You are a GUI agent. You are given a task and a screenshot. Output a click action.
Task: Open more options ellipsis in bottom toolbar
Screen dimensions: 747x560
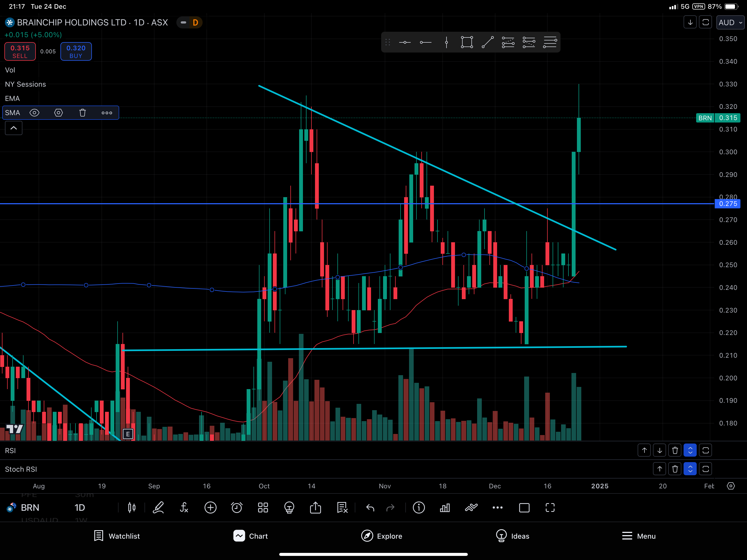pyautogui.click(x=497, y=508)
